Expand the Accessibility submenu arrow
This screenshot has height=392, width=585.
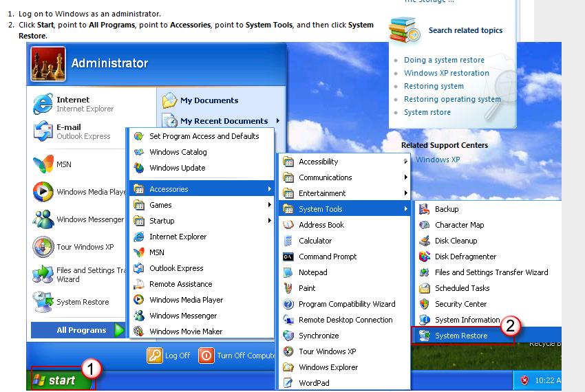tap(405, 161)
